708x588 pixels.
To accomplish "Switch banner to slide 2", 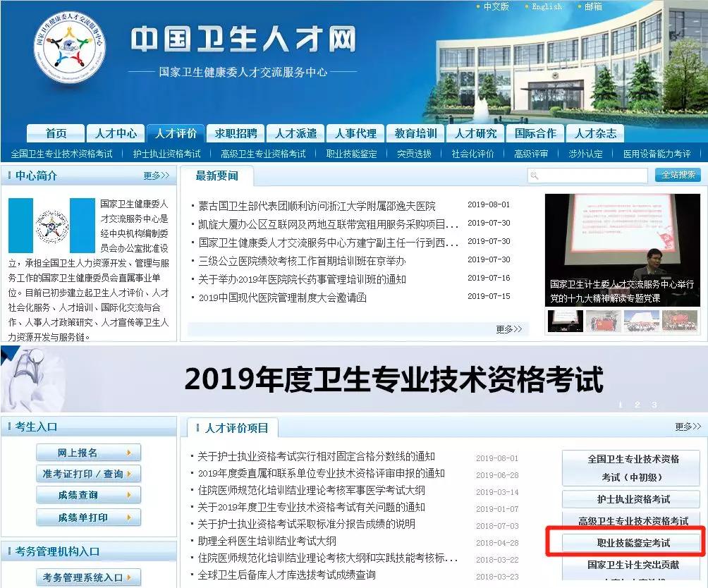I will click(x=637, y=405).
